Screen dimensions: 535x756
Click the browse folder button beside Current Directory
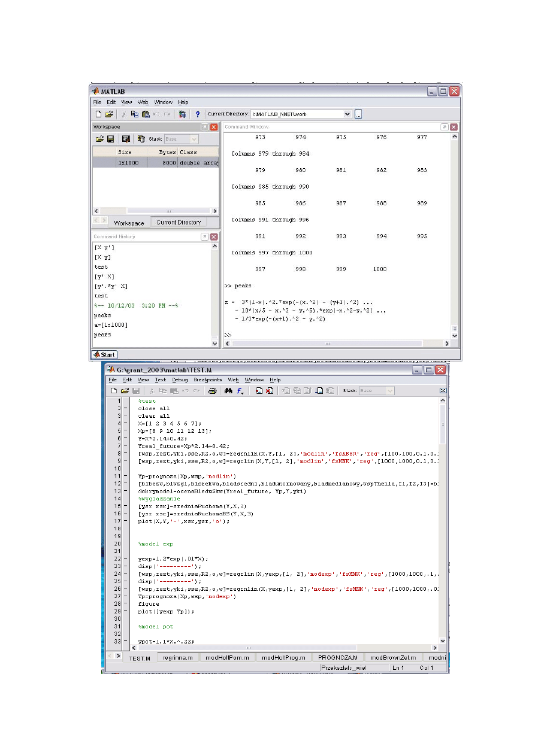(x=358, y=114)
